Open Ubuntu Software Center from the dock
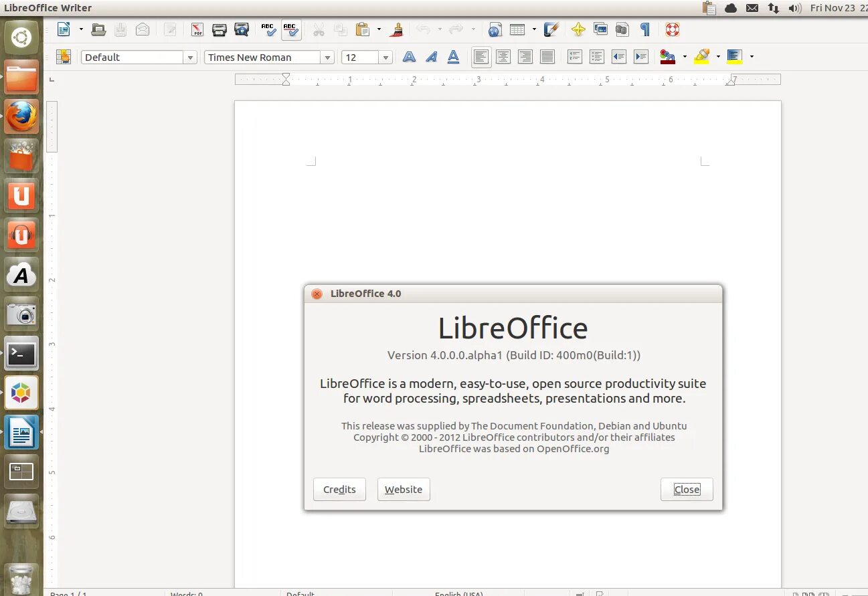 click(21, 156)
